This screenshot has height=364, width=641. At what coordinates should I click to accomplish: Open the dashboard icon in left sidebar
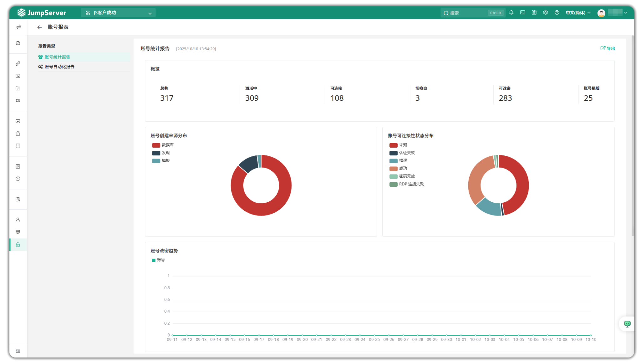click(x=18, y=43)
